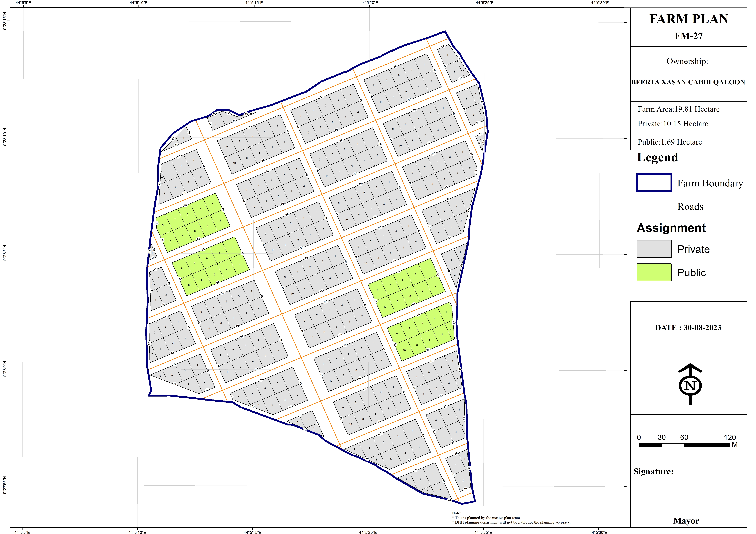The height and width of the screenshot is (534, 756).
Task: Click the 'Signature:' label
Action: [653, 472]
